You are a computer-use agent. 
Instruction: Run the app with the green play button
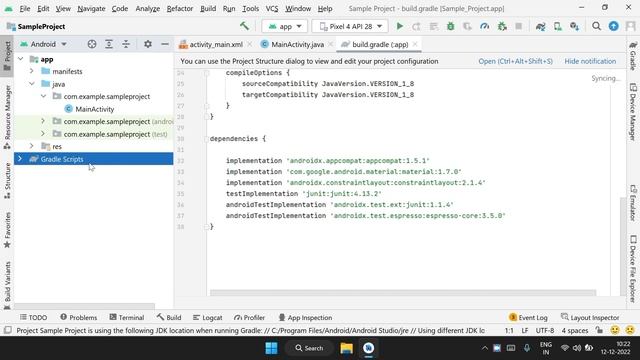click(400, 26)
